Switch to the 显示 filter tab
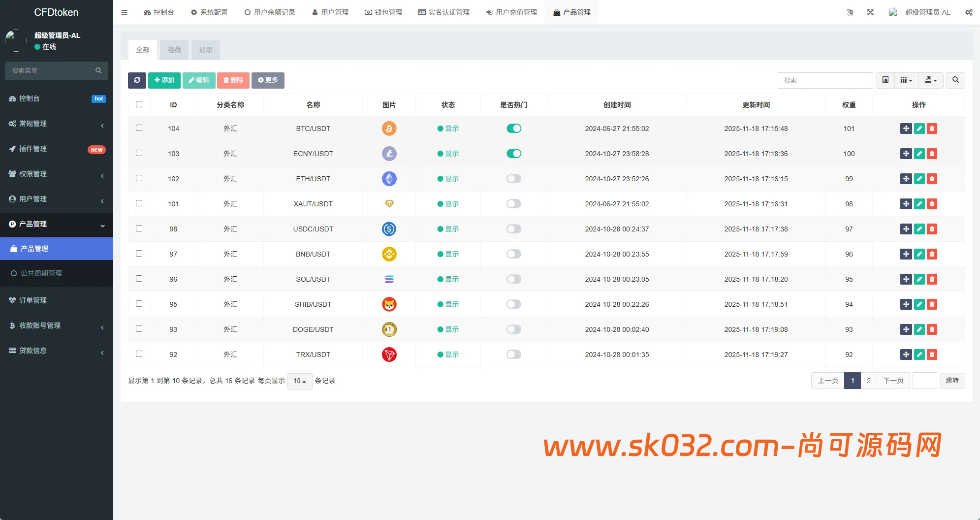The image size is (980, 520). (x=206, y=50)
